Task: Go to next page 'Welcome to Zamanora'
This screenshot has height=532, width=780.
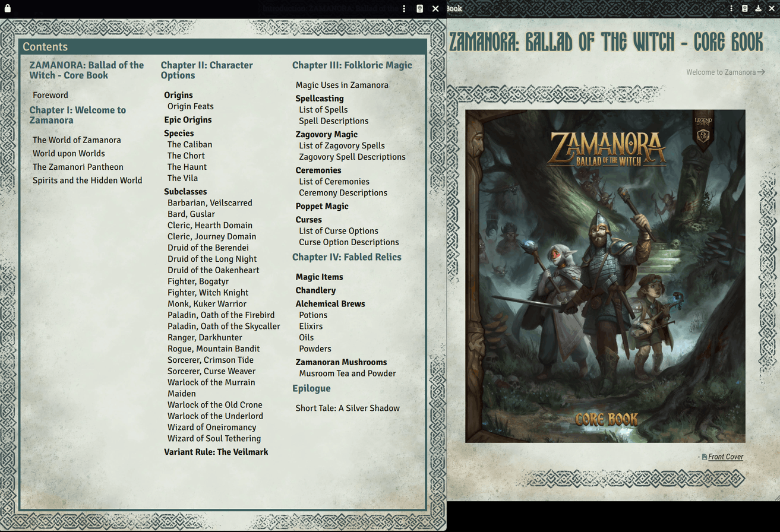Action: coord(725,72)
